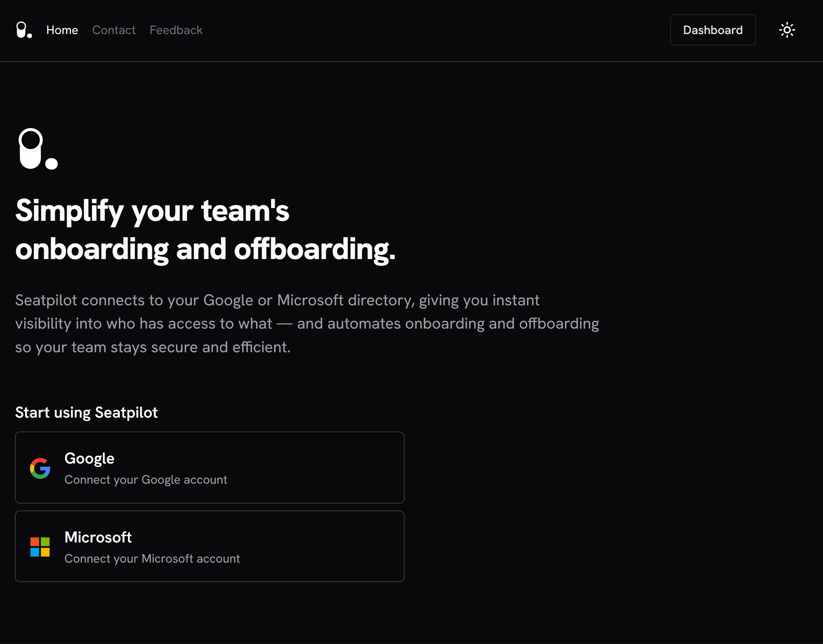Image resolution: width=823 pixels, height=644 pixels.
Task: Toggle the light/dark theme sun icon
Action: point(787,30)
